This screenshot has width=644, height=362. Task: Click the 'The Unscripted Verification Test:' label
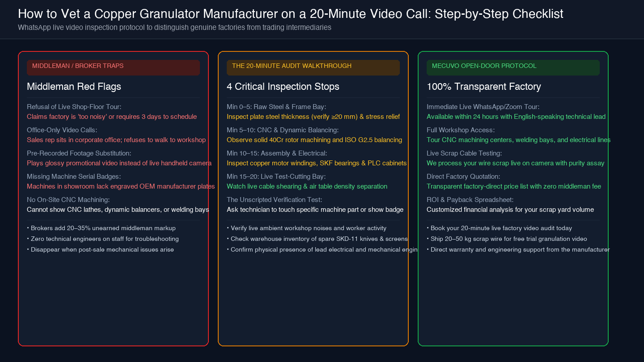(x=274, y=200)
